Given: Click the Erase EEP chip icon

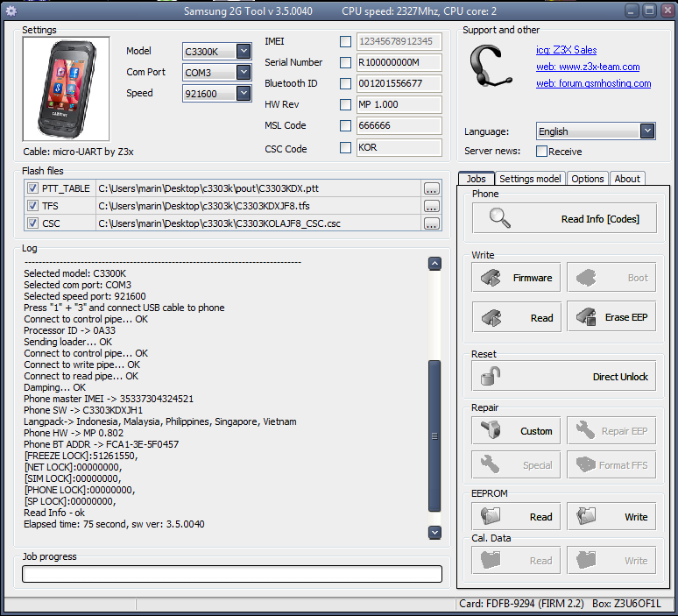Looking at the screenshot, I should 585,317.
